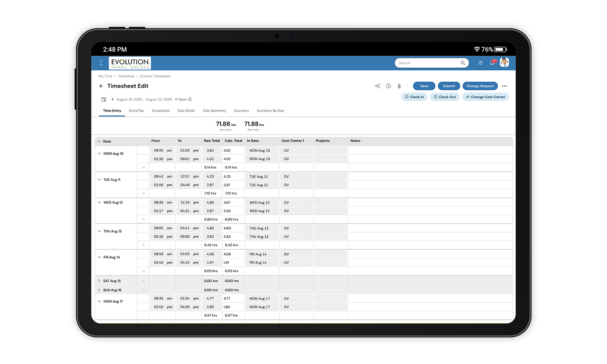Open the notifications bell with 20 alerts

492,63
